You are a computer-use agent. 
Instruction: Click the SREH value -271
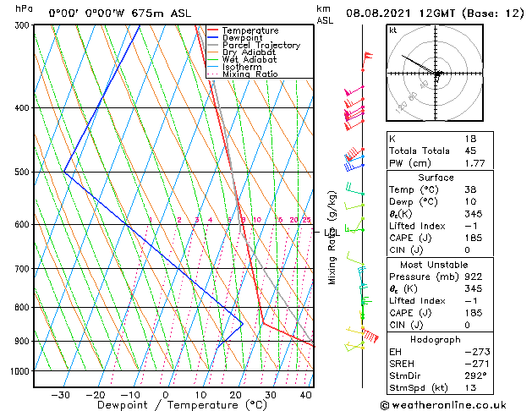[477, 364]
